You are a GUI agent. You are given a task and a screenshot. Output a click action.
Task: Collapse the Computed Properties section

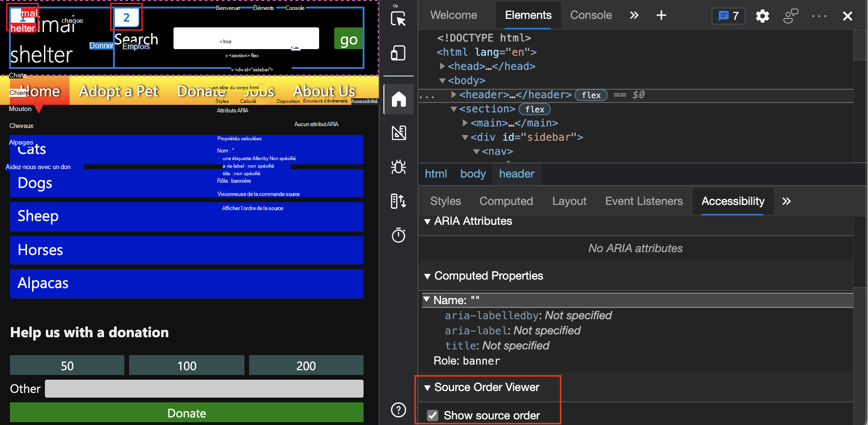[x=427, y=276]
